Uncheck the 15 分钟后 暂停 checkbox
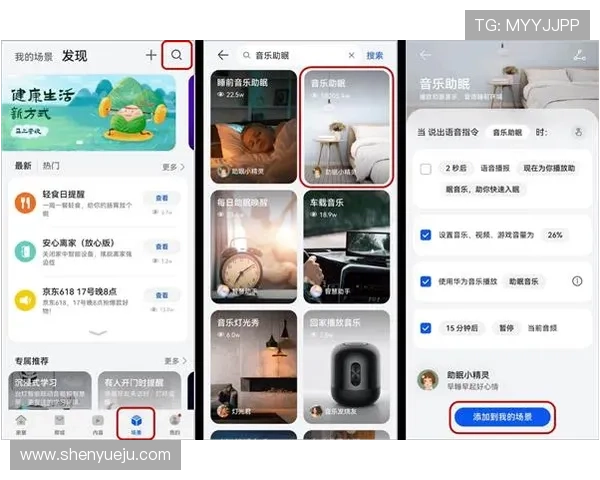The width and height of the screenshot is (600, 480). [x=426, y=328]
